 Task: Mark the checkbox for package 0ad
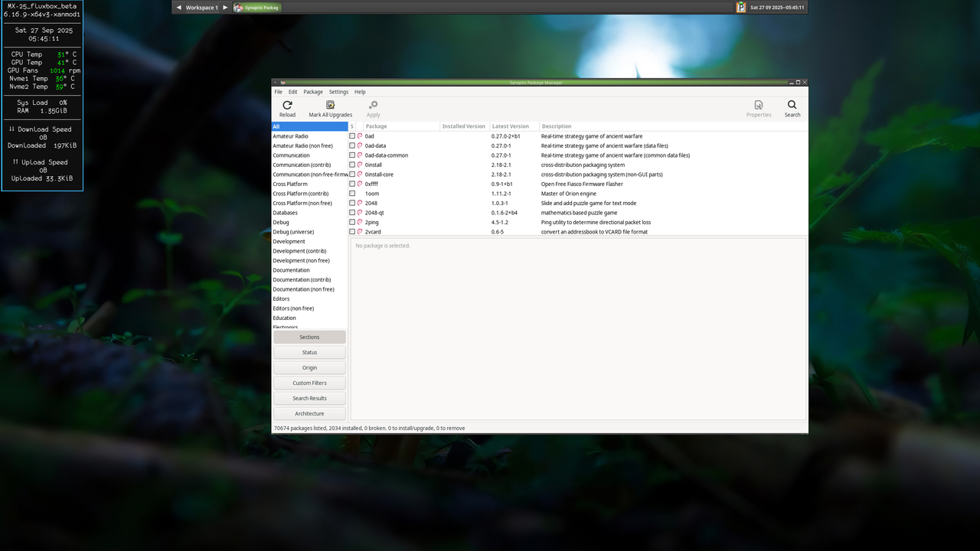(x=352, y=136)
